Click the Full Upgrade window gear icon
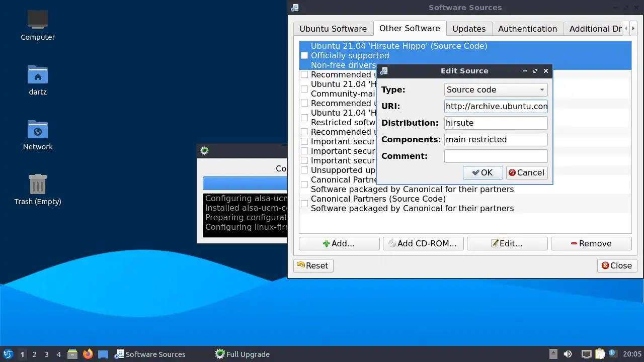Image resolution: width=644 pixels, height=362 pixels. point(204,151)
